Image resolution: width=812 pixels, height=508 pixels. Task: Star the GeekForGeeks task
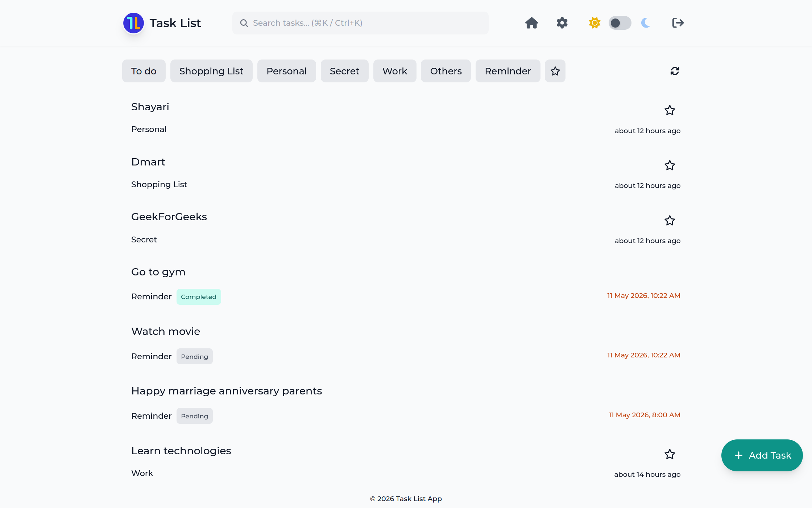[x=670, y=221]
